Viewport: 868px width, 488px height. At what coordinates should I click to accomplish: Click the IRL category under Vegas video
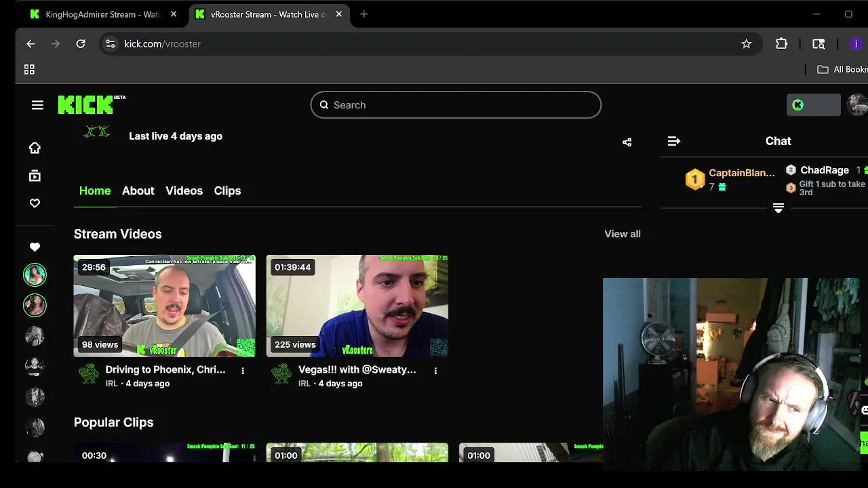point(304,384)
